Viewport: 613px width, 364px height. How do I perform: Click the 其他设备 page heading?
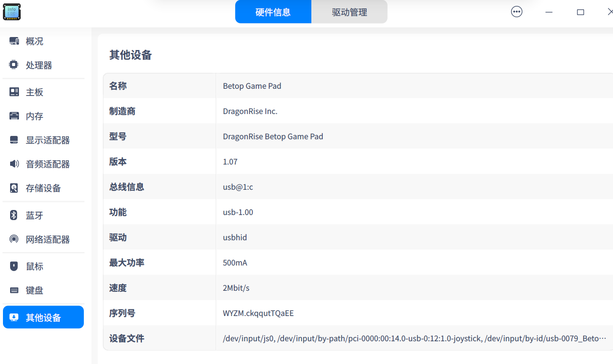click(131, 55)
